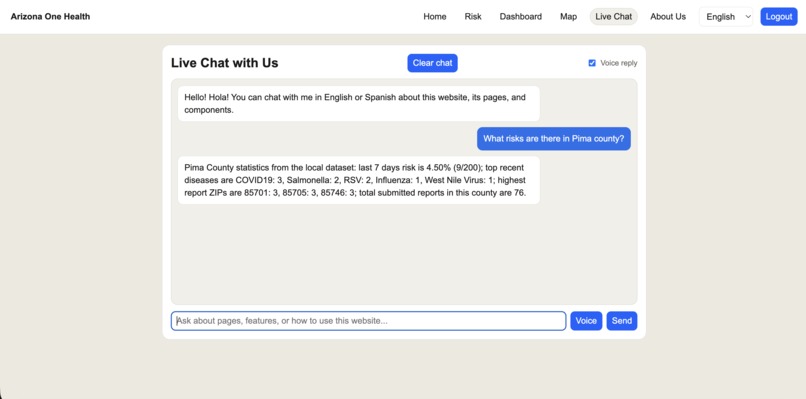Click the Clear chat button
The height and width of the screenshot is (399, 806).
(432, 63)
